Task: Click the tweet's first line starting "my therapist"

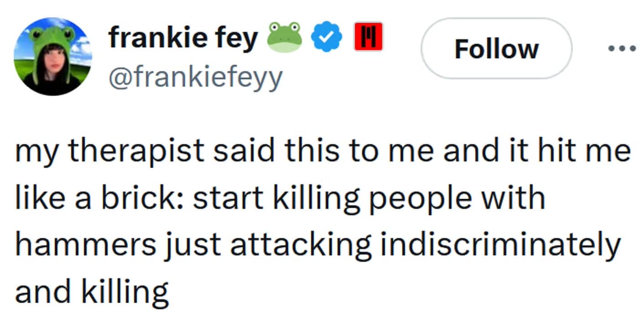Action: (322, 151)
